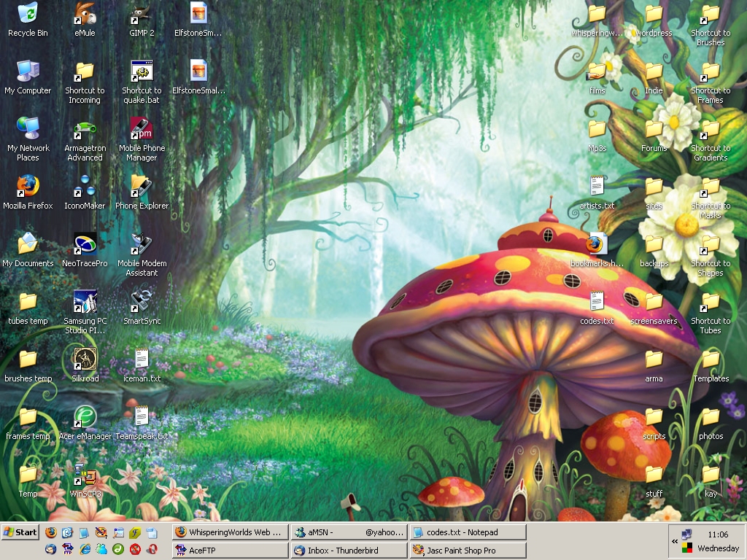Select the WinSCP3 desktop shortcut
Viewport: 747px width, 560px height.
coord(85,481)
